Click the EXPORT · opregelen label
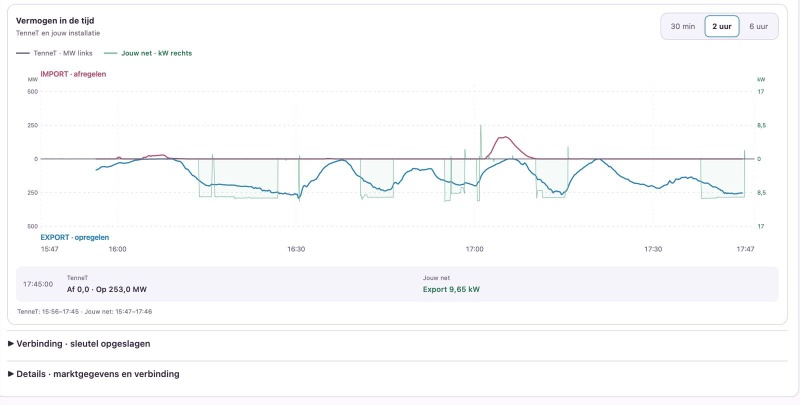Viewport: 800px width, 405px height. [74, 237]
